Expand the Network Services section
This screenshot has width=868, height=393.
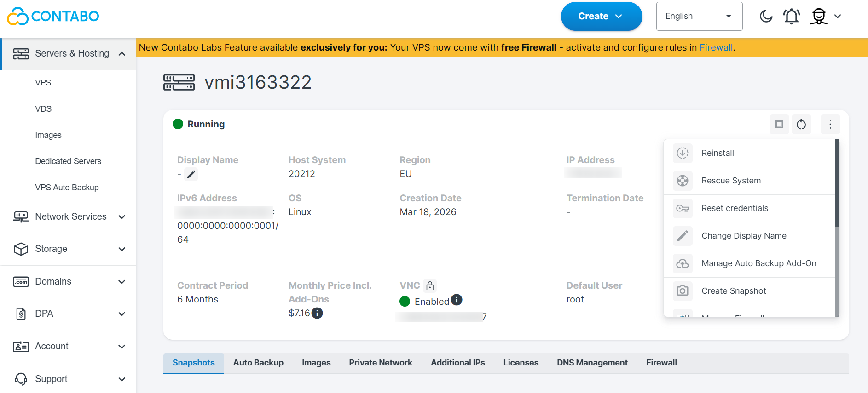pos(122,217)
